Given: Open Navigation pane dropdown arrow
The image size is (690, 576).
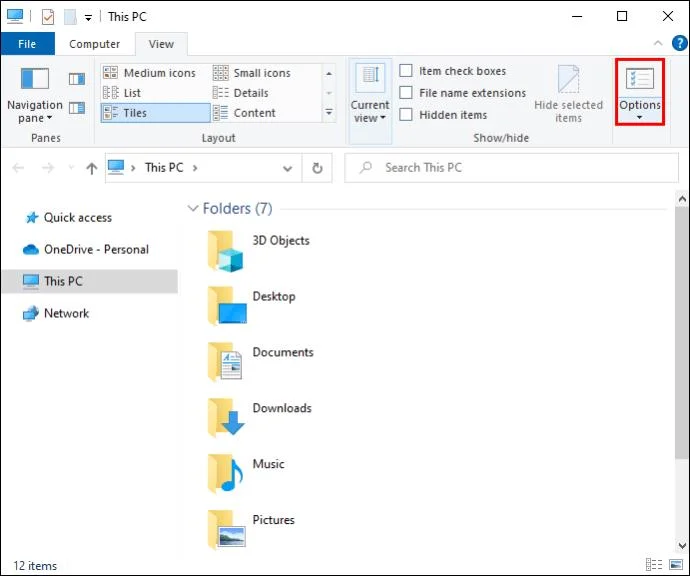Looking at the screenshot, I should [x=49, y=118].
